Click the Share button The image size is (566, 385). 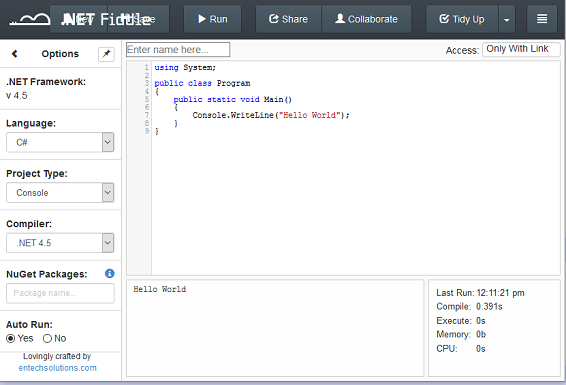[288, 19]
